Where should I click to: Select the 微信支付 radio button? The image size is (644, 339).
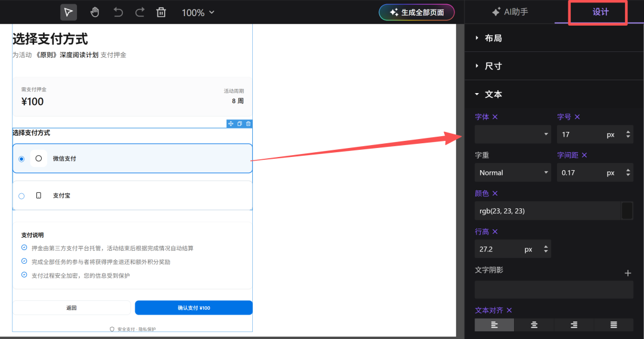pos(21,159)
